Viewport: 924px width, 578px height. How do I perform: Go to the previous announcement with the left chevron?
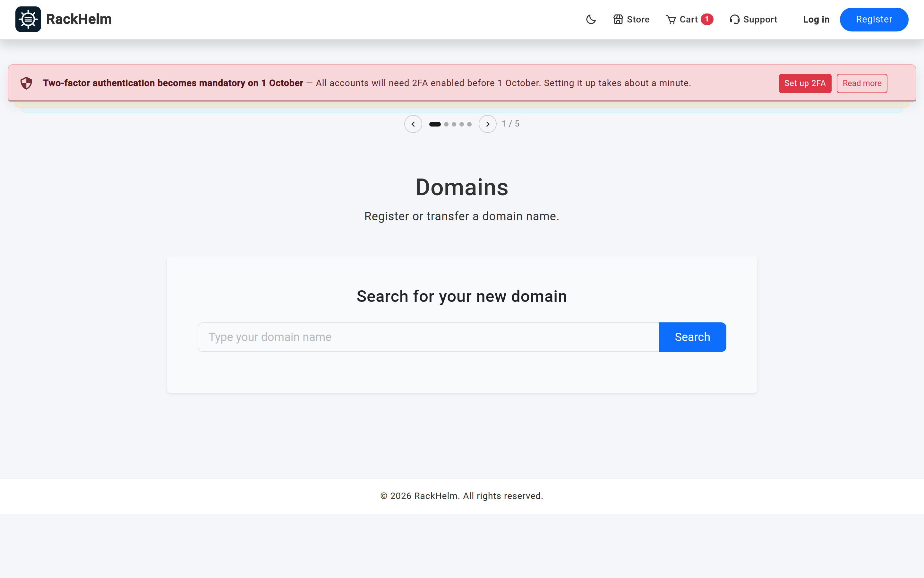(413, 124)
